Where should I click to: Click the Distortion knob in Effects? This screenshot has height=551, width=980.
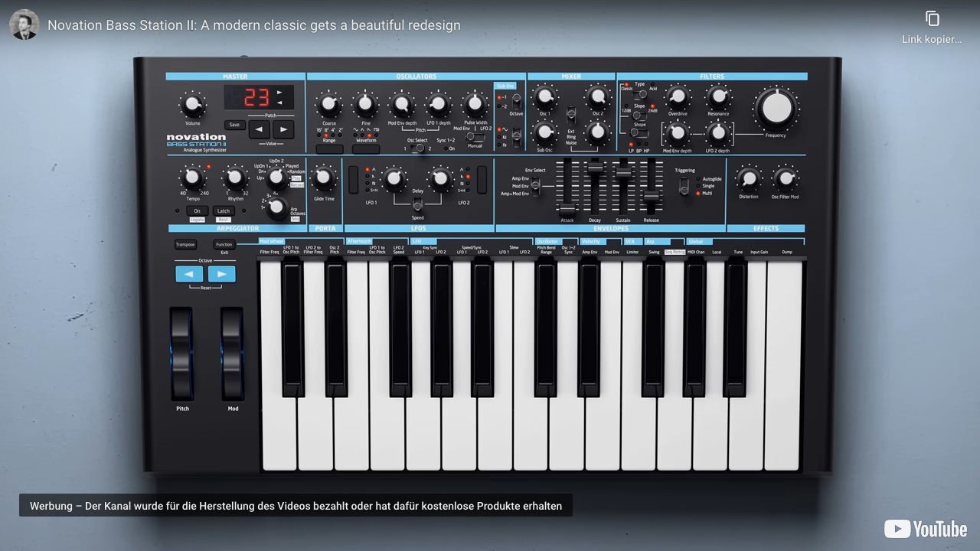[x=749, y=179]
